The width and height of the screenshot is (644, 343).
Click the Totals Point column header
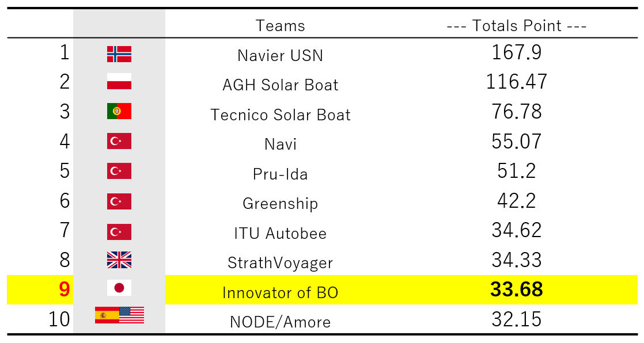pos(517,26)
